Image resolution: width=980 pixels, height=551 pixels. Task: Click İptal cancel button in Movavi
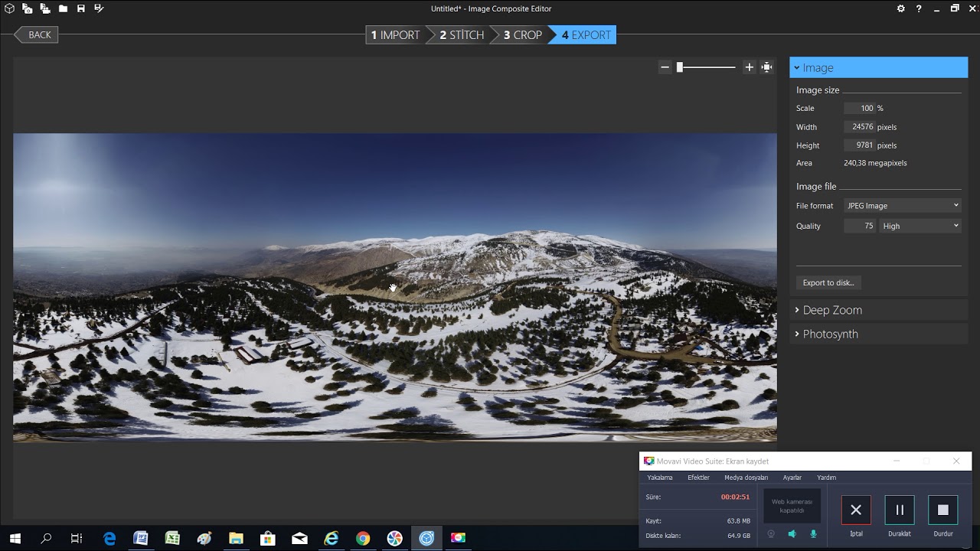tap(856, 510)
